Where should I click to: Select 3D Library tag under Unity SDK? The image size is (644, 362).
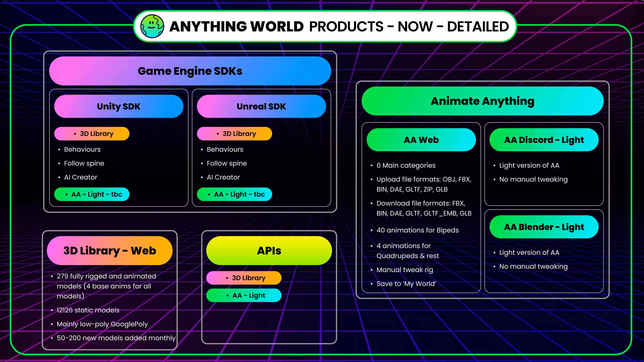coord(92,134)
